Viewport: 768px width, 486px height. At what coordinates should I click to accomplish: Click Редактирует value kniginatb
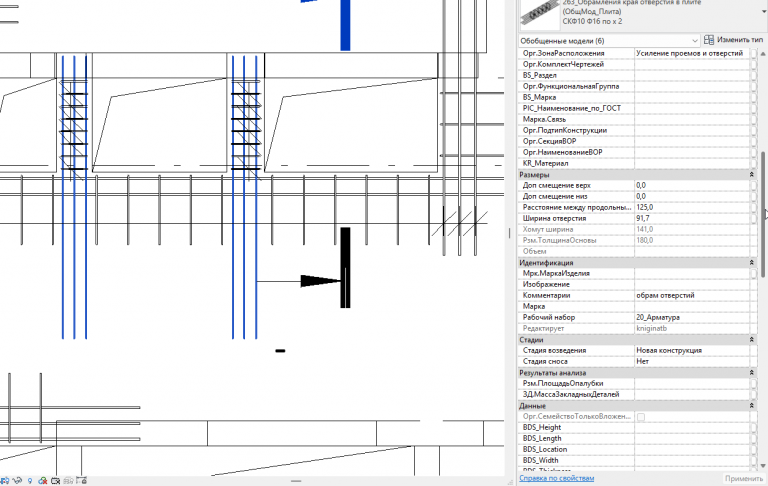click(x=692, y=328)
